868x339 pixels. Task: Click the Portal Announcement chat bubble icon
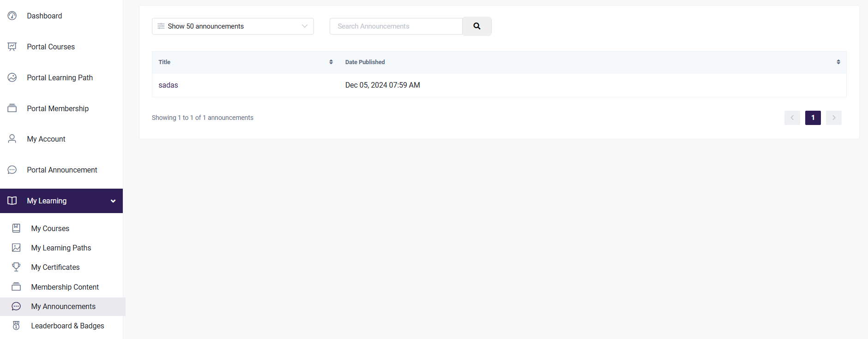pos(12,170)
